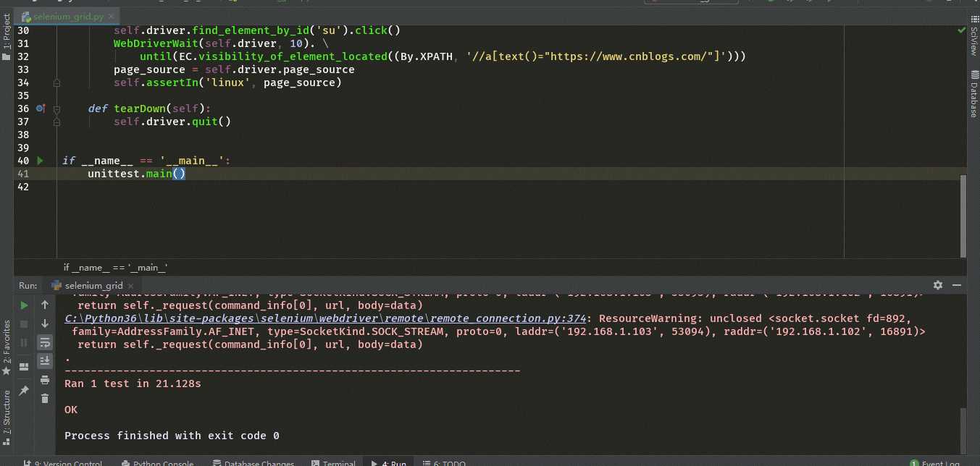The height and width of the screenshot is (466, 980).
Task: Open Run panel settings gear
Action: pyautogui.click(x=938, y=285)
